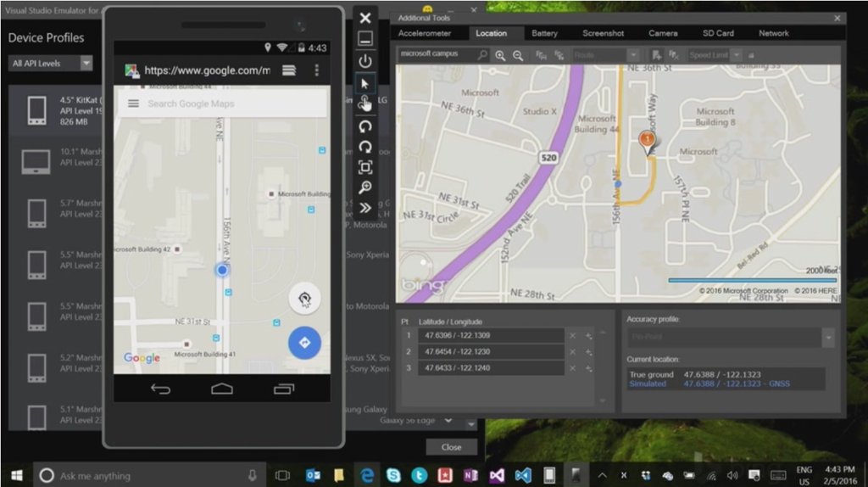Viewport: 868px width, 487px height.
Task: Click the browser URL address bar in emulator
Action: (207, 70)
